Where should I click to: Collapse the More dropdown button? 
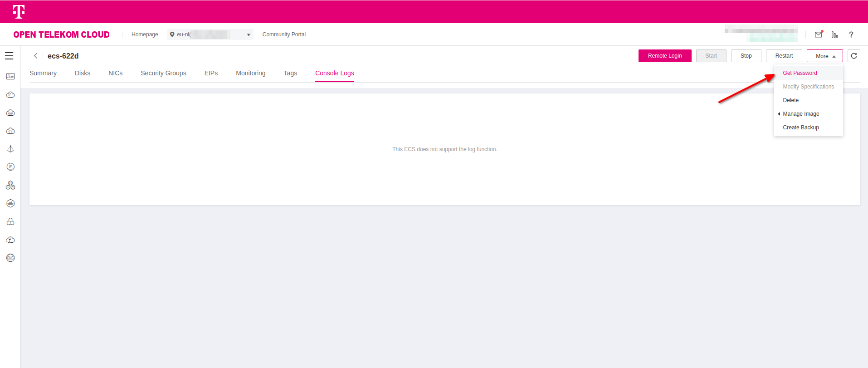[x=824, y=56]
